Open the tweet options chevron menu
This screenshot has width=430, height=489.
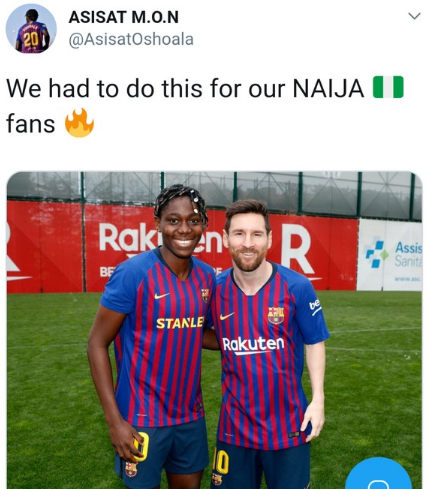point(414,16)
